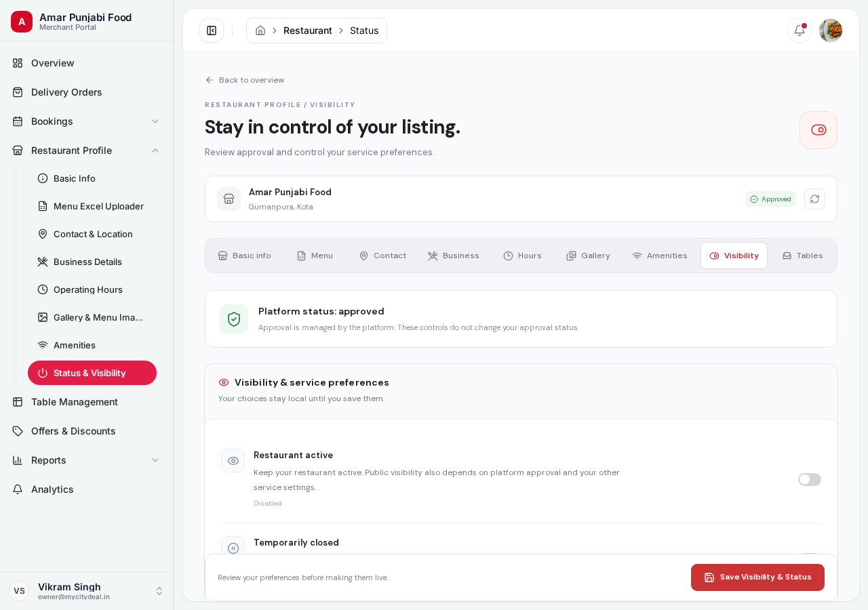Open the user avatar menu
This screenshot has height=610, width=868.
[831, 30]
